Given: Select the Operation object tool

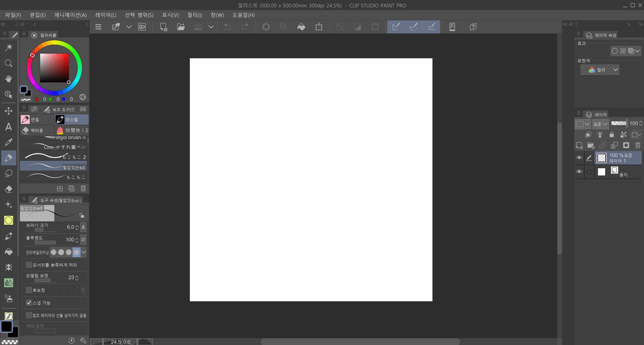Looking at the screenshot, I should pyautogui.click(x=8, y=95).
